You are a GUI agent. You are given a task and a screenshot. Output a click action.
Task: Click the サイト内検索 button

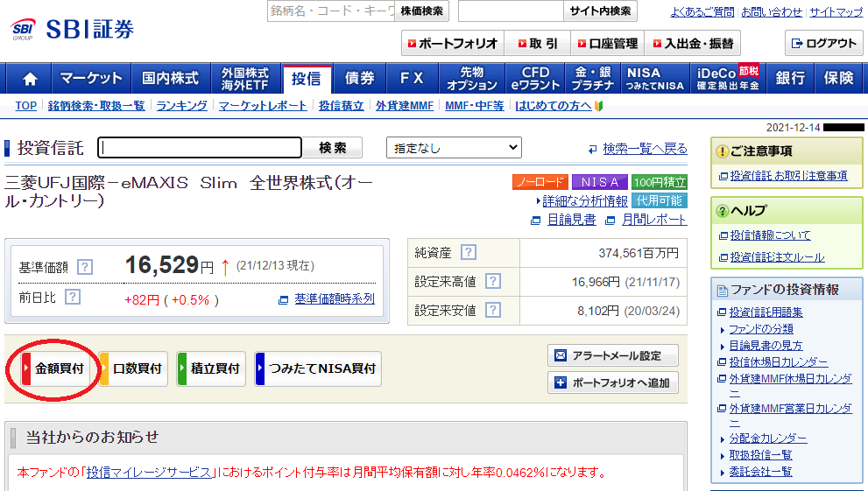point(601,11)
